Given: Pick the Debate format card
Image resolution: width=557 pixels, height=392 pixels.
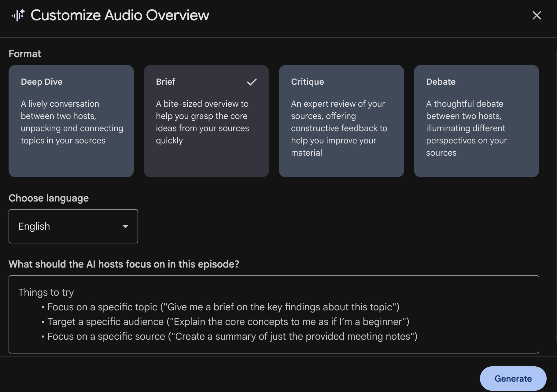Looking at the screenshot, I should click(x=477, y=121).
